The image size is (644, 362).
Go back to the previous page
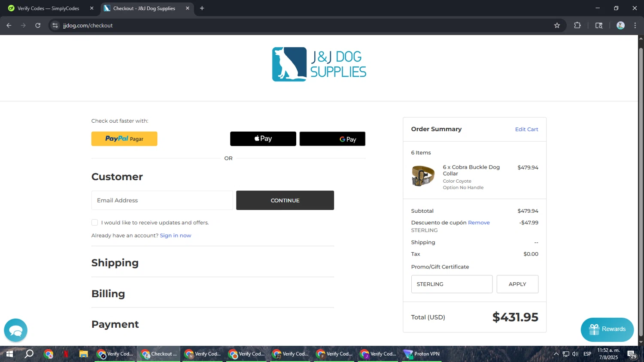coord(9,25)
